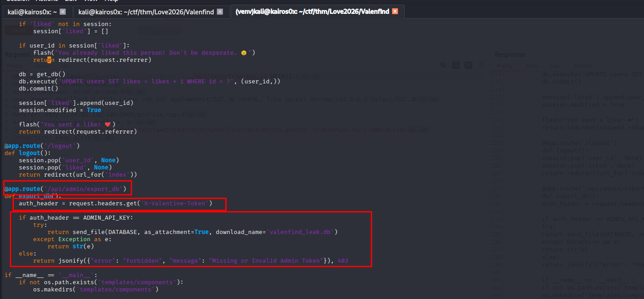Open the Edit menu
Screen dimensions: 644x299
[x=70, y=1]
